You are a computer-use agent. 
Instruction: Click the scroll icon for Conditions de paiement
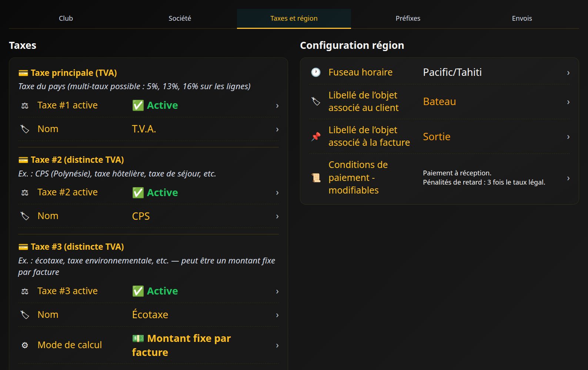click(x=316, y=178)
